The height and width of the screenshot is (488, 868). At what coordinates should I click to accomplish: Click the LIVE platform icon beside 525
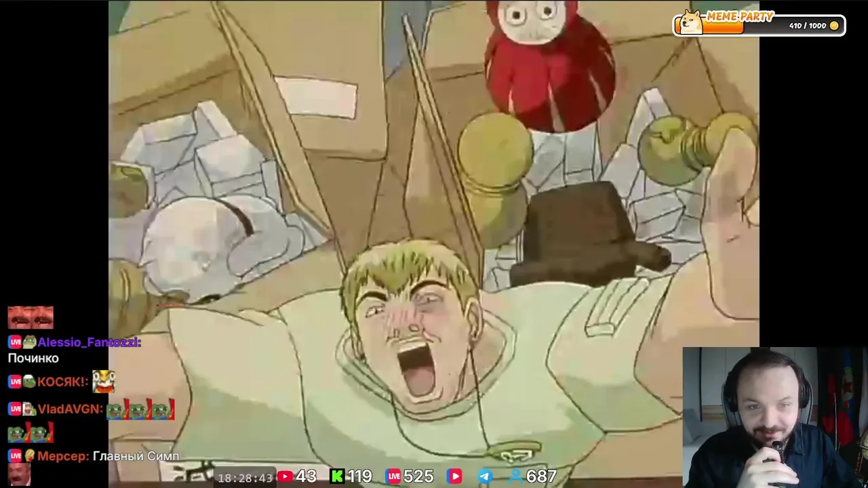[x=394, y=476]
